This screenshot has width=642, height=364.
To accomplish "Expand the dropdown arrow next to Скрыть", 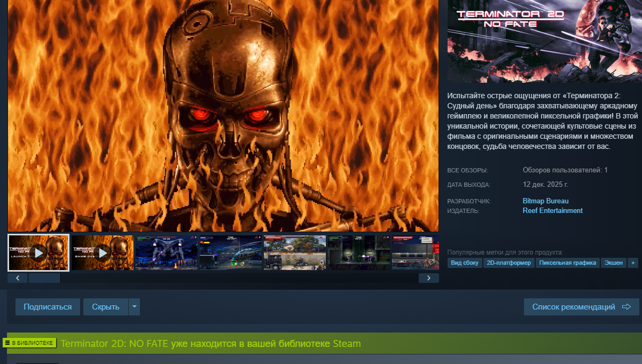I will [134, 307].
